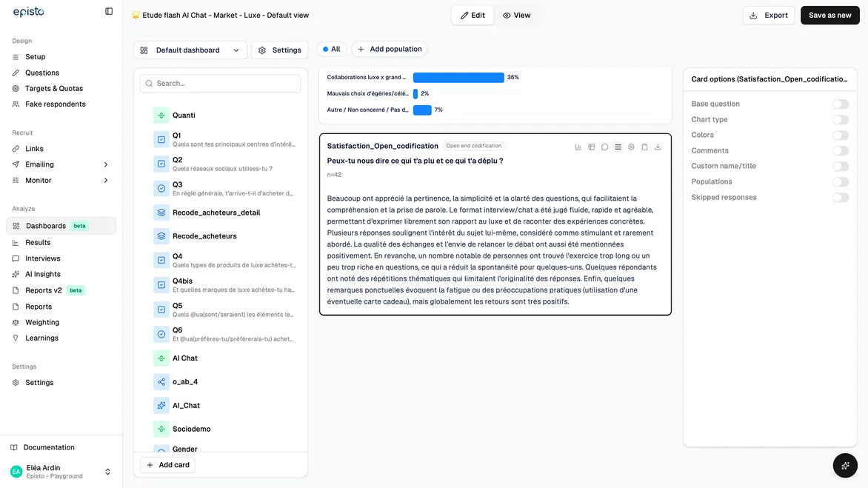868x488 pixels.
Task: Click the Collaborations luxe 36% bar
Action: pos(458,78)
